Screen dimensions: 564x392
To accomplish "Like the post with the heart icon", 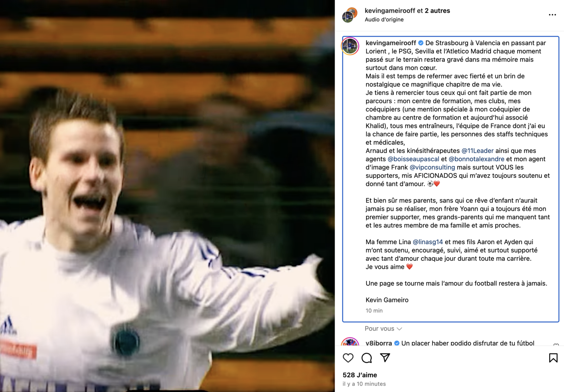I will tap(348, 358).
